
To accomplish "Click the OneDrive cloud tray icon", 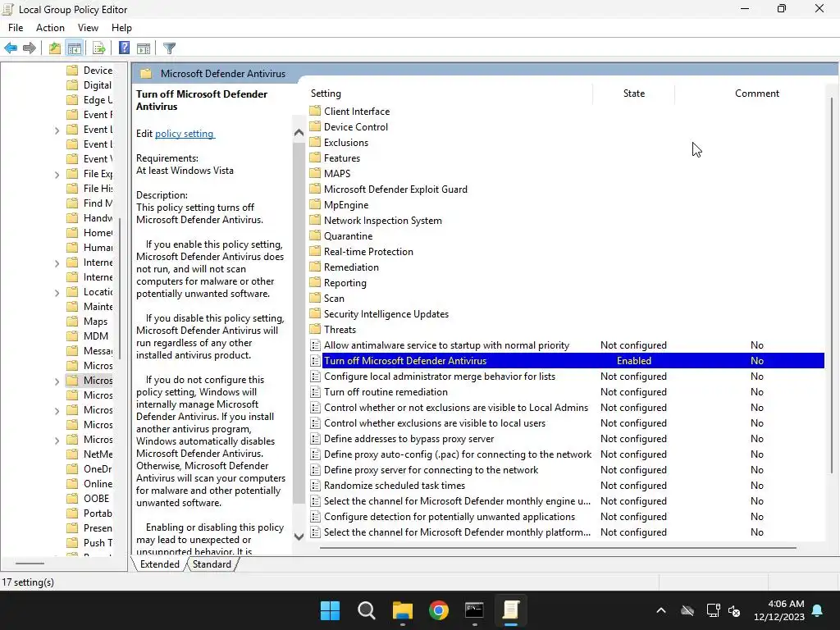I will point(687,610).
